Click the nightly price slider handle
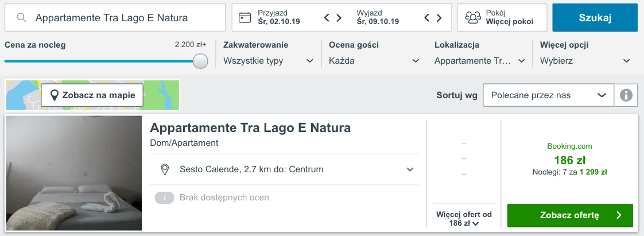The image size is (644, 236). pyautogui.click(x=200, y=61)
